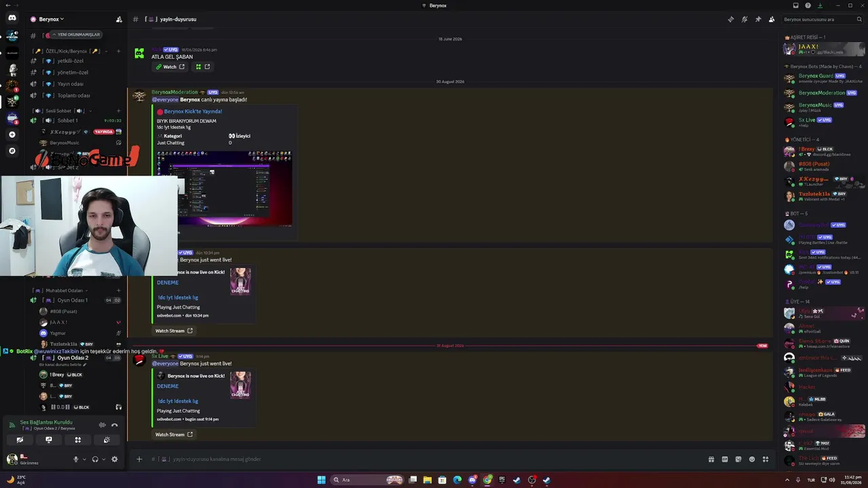Open Discord inbox icon in title bar
The height and width of the screenshot is (488, 868).
point(796,5)
